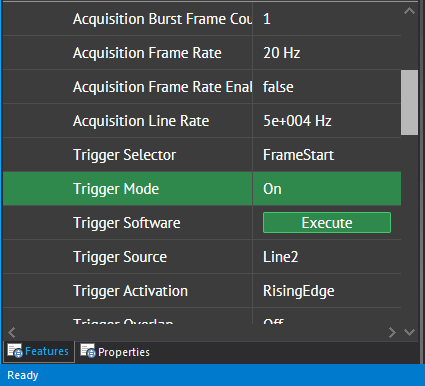425x386 pixels.
Task: Toggle the Trigger Mode On value
Action: point(327,189)
